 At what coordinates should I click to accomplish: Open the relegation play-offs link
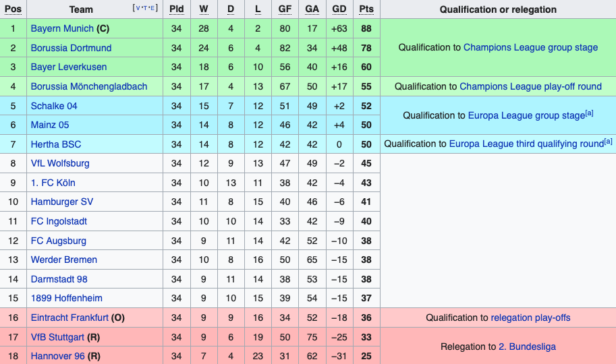click(x=530, y=317)
